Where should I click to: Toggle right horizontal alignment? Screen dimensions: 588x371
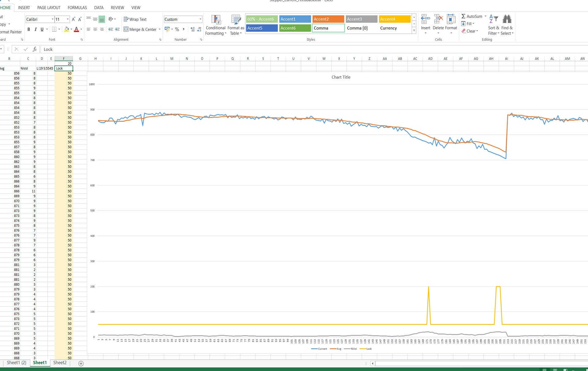pyautogui.click(x=102, y=29)
